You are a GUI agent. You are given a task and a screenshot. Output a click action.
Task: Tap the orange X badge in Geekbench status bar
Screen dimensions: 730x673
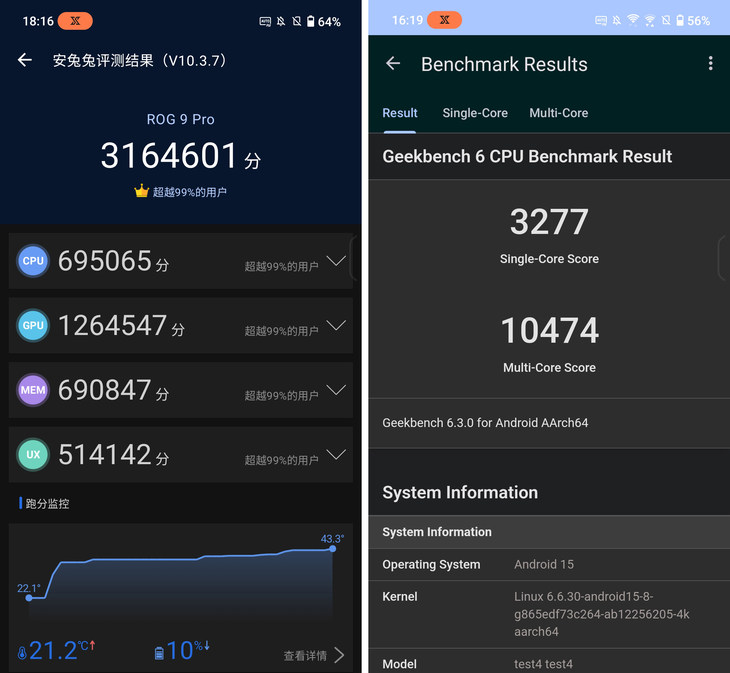[445, 20]
